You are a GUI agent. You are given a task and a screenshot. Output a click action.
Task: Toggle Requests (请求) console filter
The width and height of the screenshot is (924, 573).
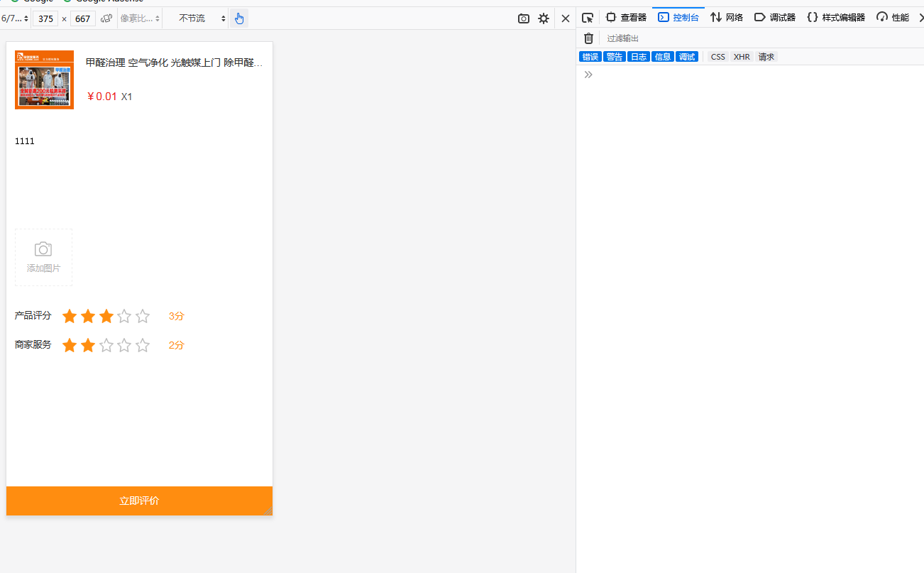pyautogui.click(x=766, y=57)
